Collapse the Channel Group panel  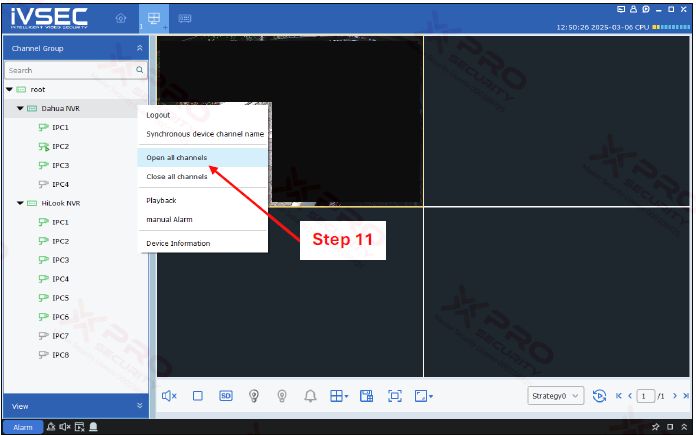point(139,48)
